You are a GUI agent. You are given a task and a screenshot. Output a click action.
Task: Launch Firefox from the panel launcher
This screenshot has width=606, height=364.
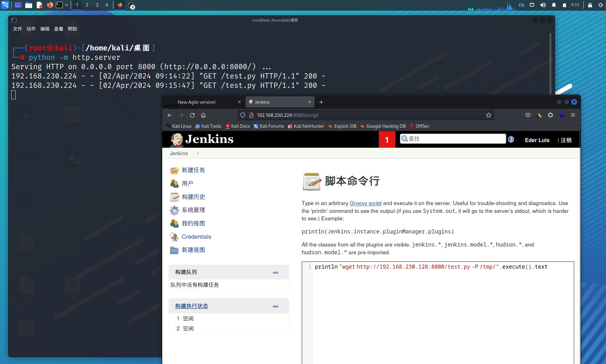click(50, 5)
